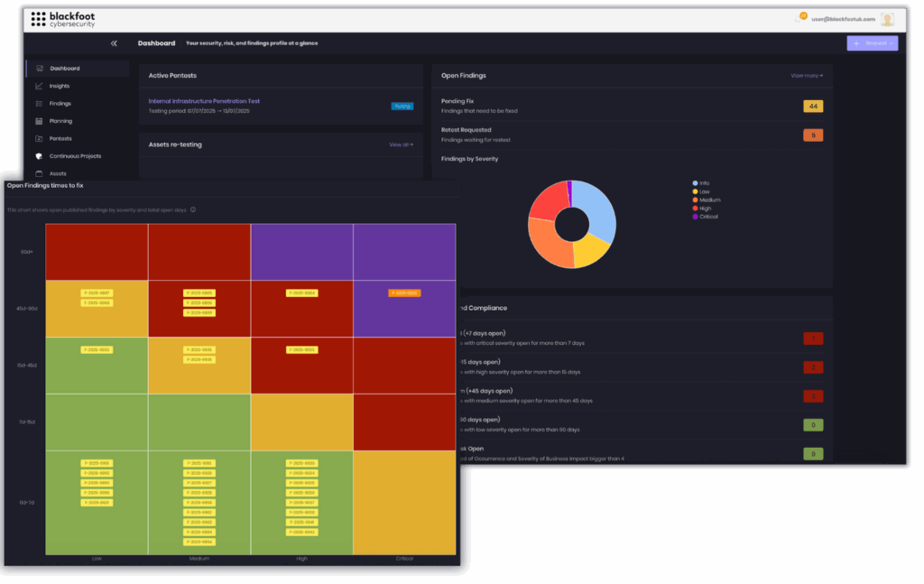Open Planning via its calendar icon
Screen dimensions: 924x584
point(39,121)
